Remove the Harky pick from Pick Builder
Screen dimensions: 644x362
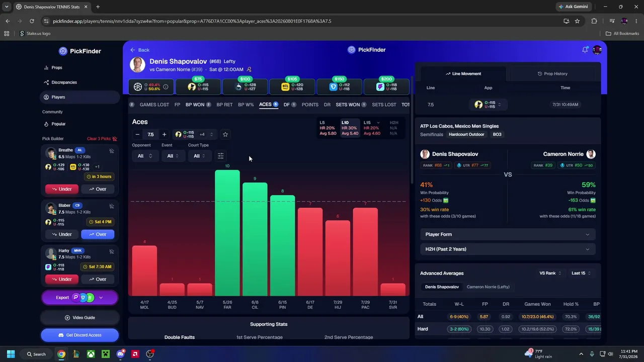tap(112, 251)
